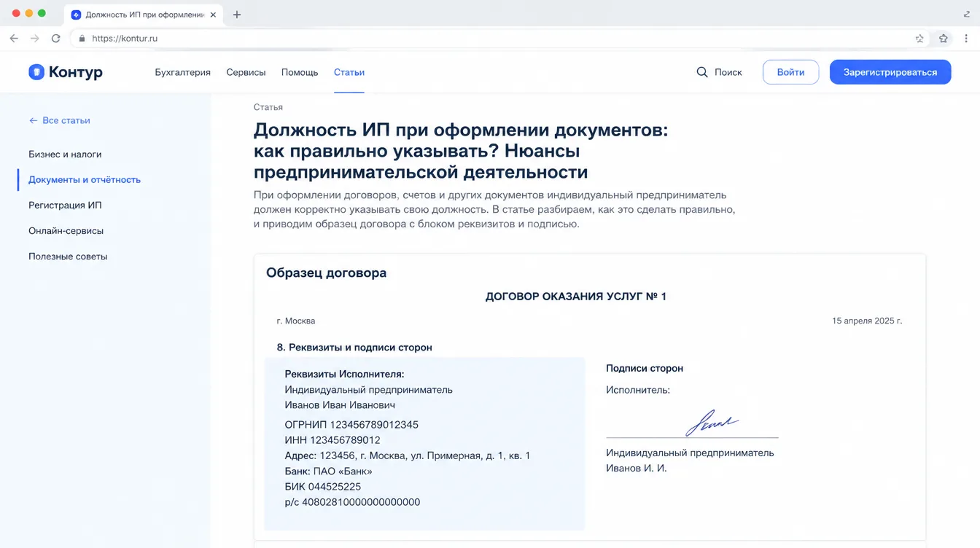Bookmark page with the star icon
This screenshot has width=980, height=548.
919,39
